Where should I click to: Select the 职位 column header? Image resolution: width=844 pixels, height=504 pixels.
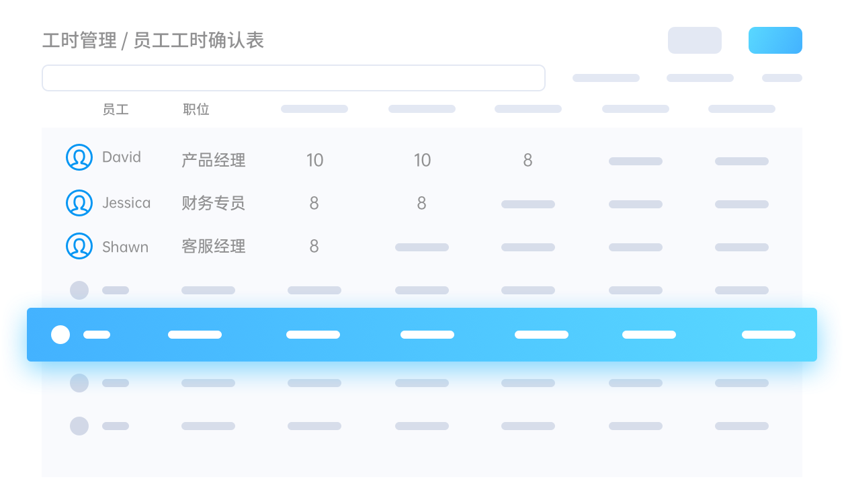click(196, 110)
